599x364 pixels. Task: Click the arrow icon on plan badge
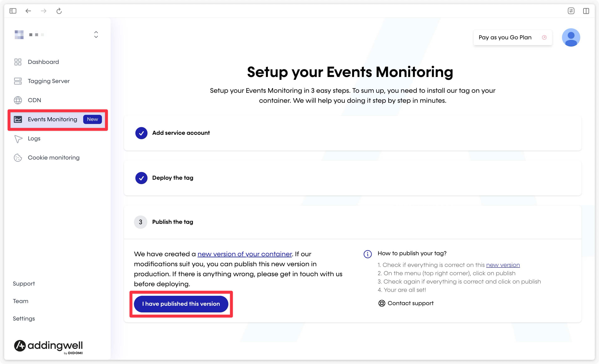544,37
